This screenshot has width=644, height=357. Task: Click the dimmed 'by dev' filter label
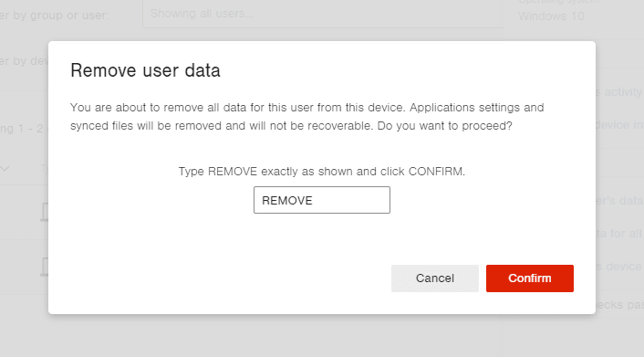coord(24,61)
